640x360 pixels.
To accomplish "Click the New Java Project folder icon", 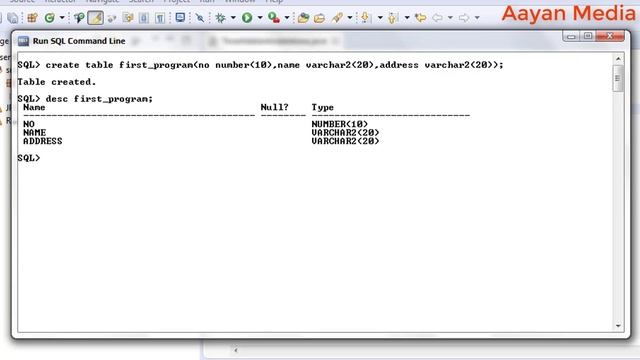I will pyautogui.click(x=303, y=18).
